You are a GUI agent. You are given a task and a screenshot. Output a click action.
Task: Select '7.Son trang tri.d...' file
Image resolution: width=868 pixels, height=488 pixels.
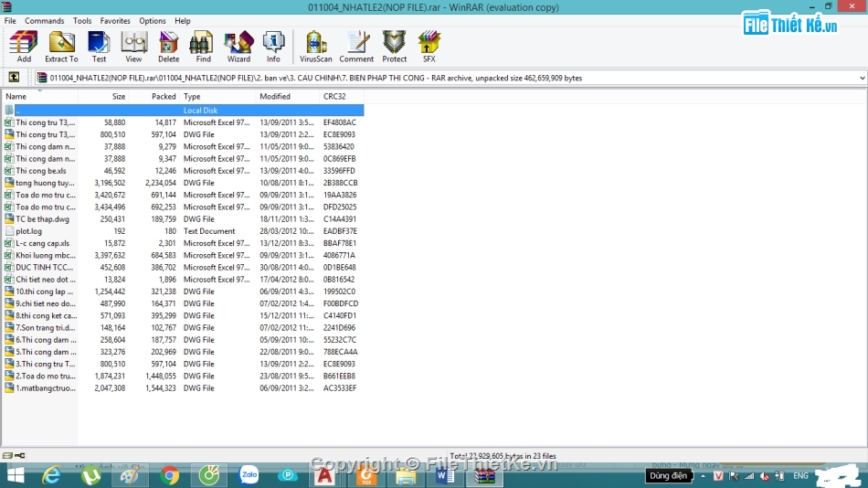45,327
